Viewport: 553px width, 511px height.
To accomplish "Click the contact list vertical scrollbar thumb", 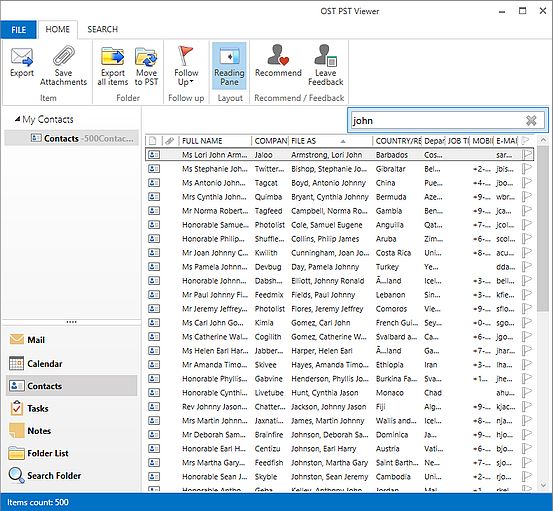I will click(x=543, y=229).
